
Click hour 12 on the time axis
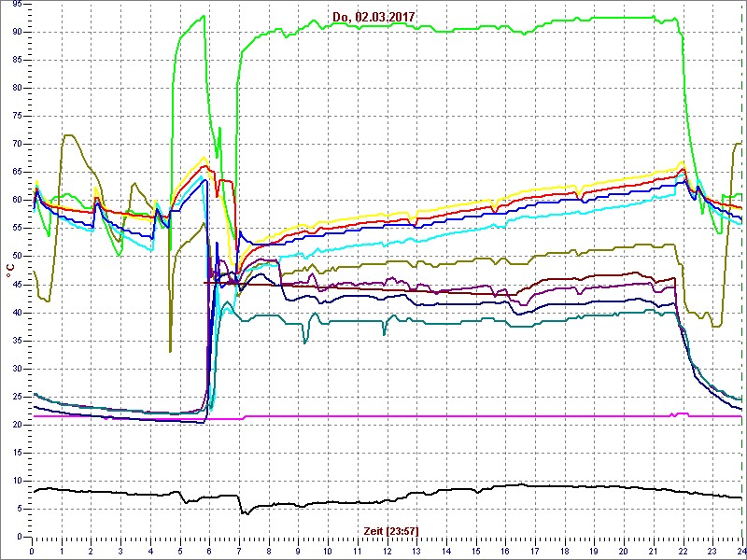388,552
